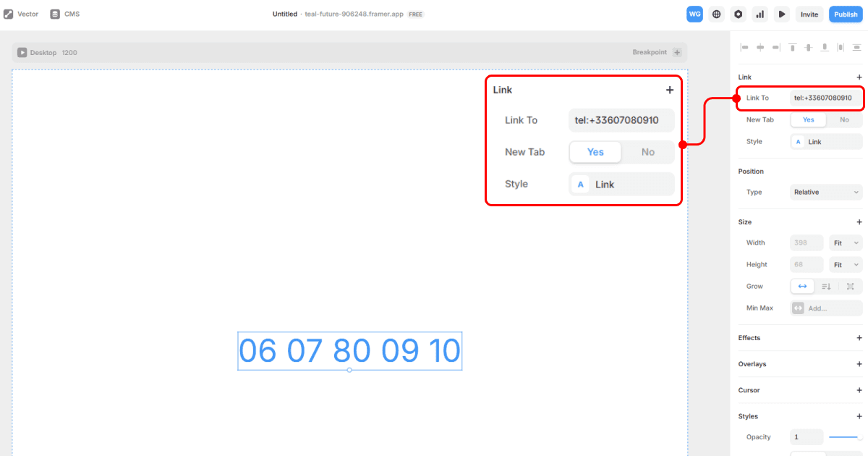Viewport: 868px width, 456px height.
Task: Click the Breakpoint label
Action: pyautogui.click(x=650, y=52)
